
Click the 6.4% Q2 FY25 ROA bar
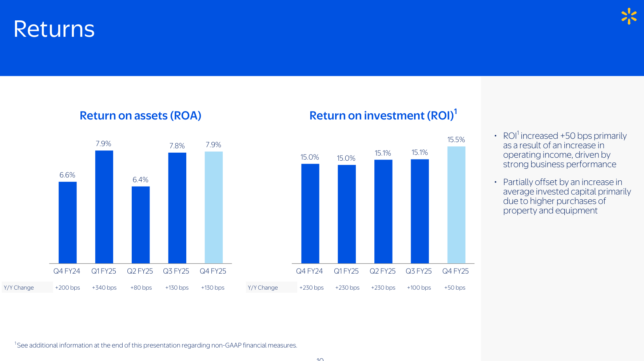click(x=140, y=225)
